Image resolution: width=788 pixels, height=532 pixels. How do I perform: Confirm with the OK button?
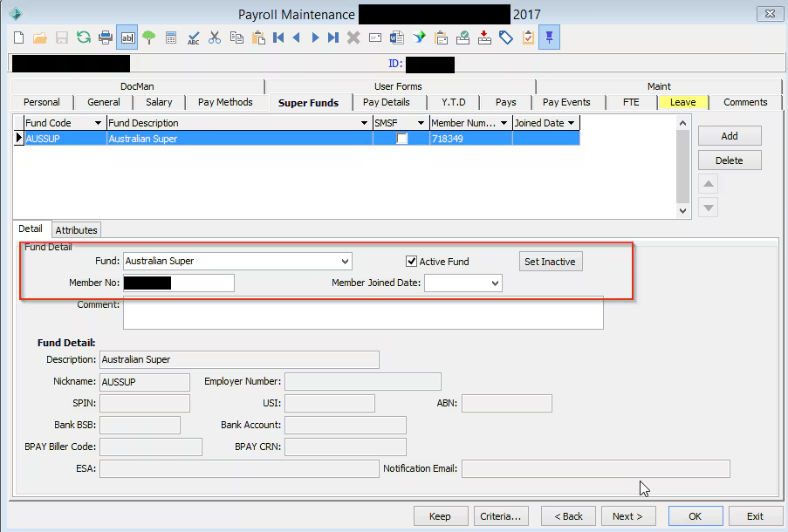click(695, 516)
